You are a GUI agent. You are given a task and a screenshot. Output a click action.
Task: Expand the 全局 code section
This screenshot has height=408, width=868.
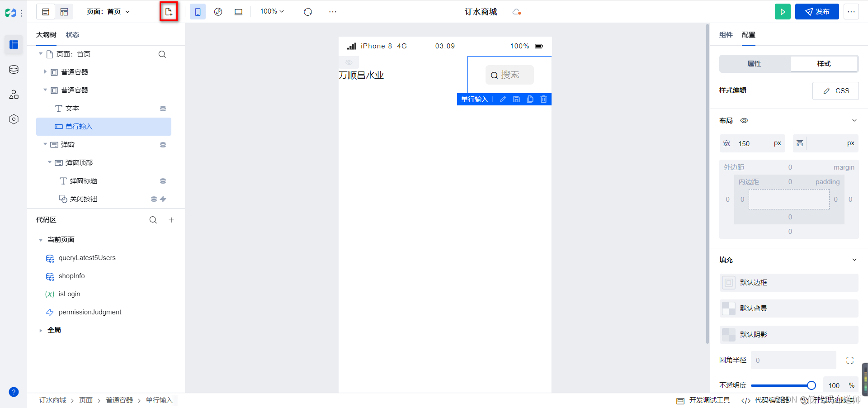(x=41, y=331)
